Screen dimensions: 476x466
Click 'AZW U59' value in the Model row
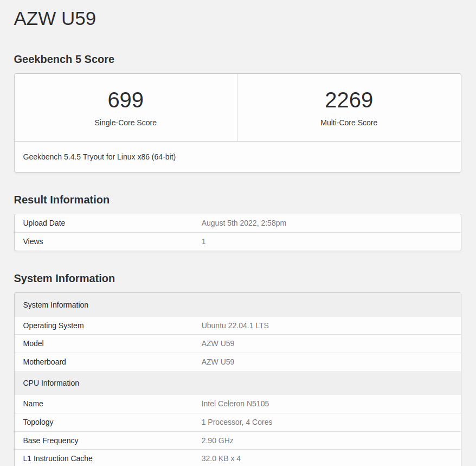218,343
